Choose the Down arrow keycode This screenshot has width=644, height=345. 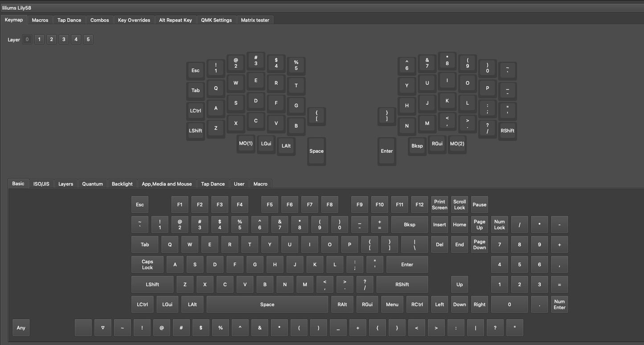(459, 304)
